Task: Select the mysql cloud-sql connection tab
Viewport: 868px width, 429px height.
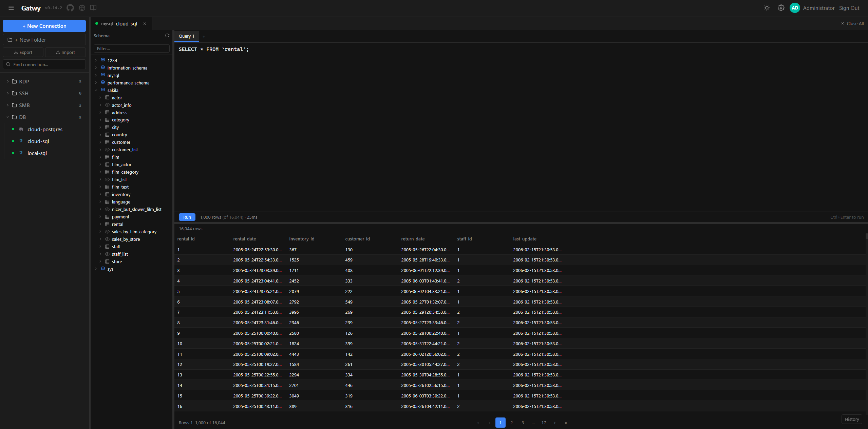Action: pyautogui.click(x=121, y=24)
